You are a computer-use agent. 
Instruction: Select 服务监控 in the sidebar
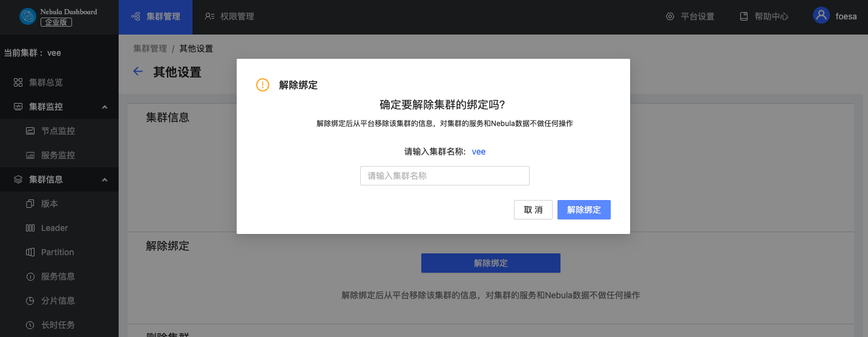59,155
